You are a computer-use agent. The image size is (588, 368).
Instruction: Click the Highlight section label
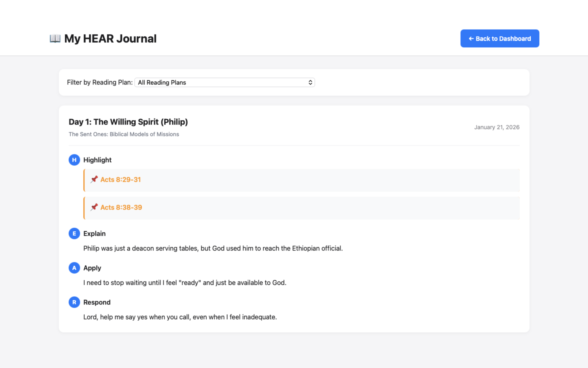point(97,160)
